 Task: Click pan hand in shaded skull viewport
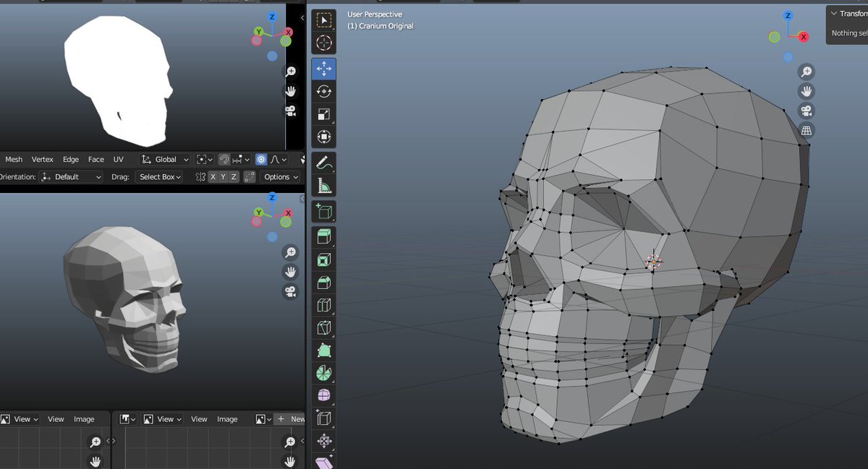[290, 272]
